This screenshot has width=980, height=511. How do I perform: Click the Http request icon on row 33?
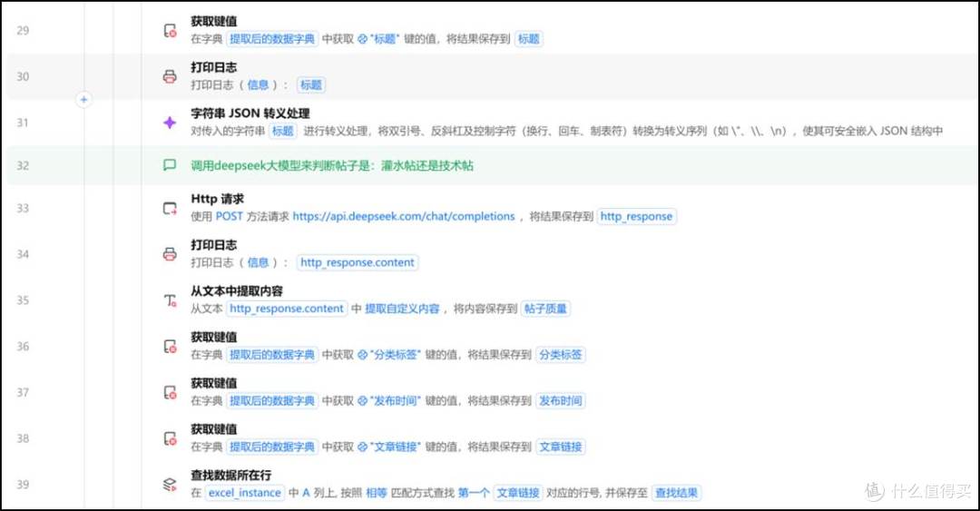170,208
